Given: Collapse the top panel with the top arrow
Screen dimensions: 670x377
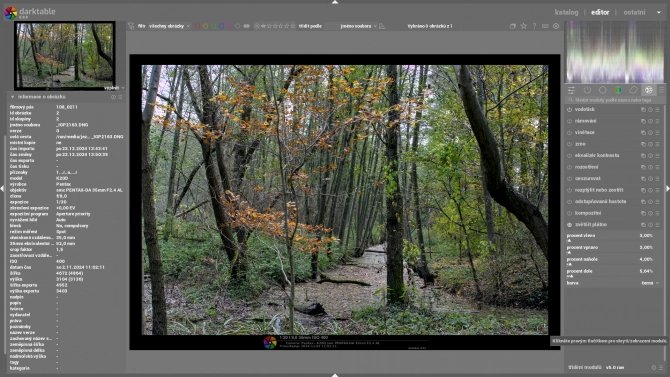Looking at the screenshot, I should point(335,2).
